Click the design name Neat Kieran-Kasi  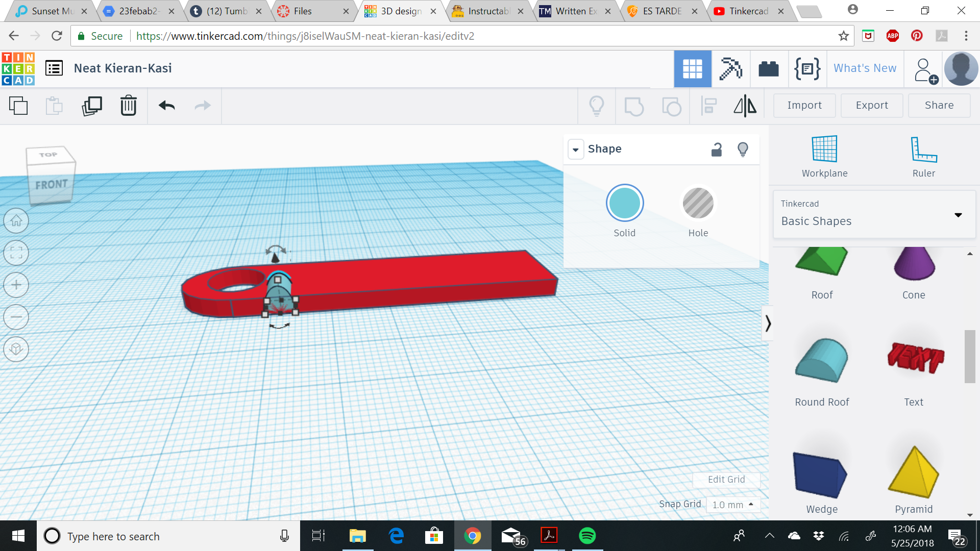tap(122, 68)
